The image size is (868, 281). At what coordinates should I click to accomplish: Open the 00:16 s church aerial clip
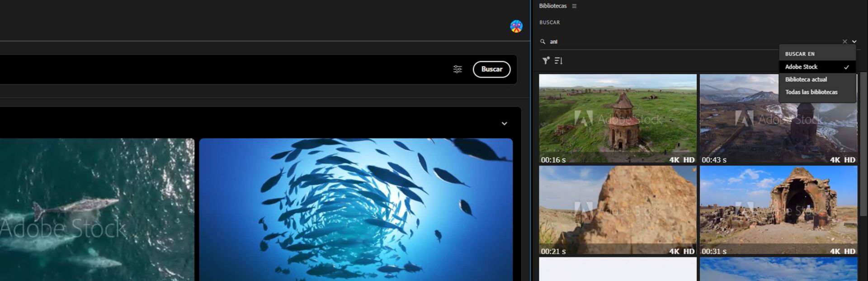tap(618, 119)
